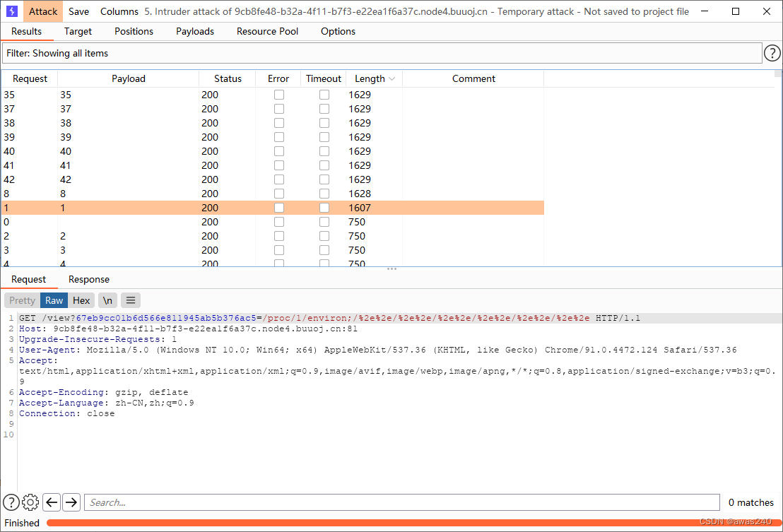This screenshot has height=532, width=783.
Task: Open the Attack menu
Action: (x=42, y=11)
